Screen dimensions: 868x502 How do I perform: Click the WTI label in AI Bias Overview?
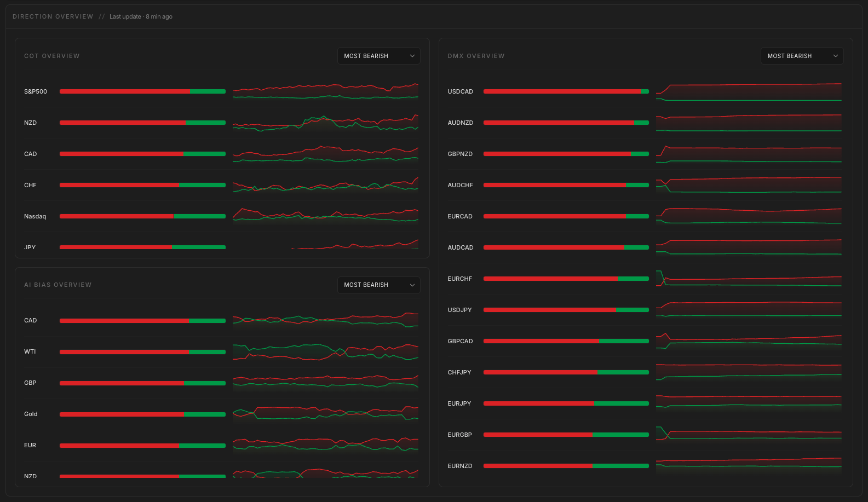pyautogui.click(x=30, y=351)
